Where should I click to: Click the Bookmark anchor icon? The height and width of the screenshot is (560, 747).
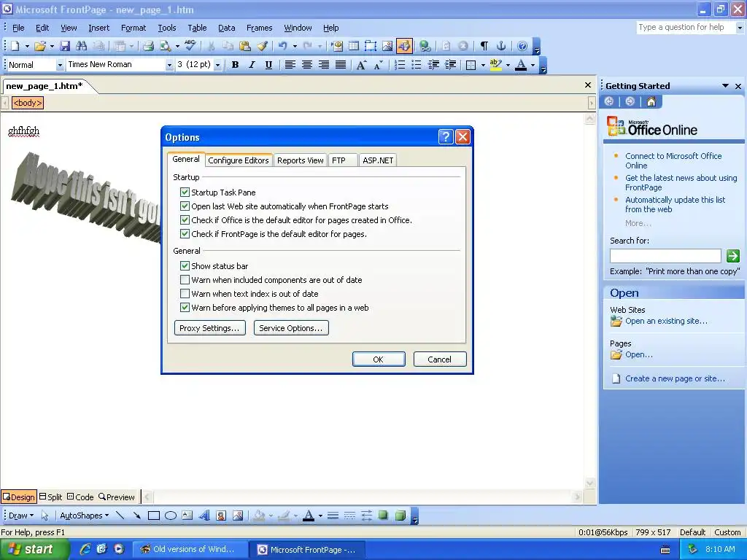500,46
